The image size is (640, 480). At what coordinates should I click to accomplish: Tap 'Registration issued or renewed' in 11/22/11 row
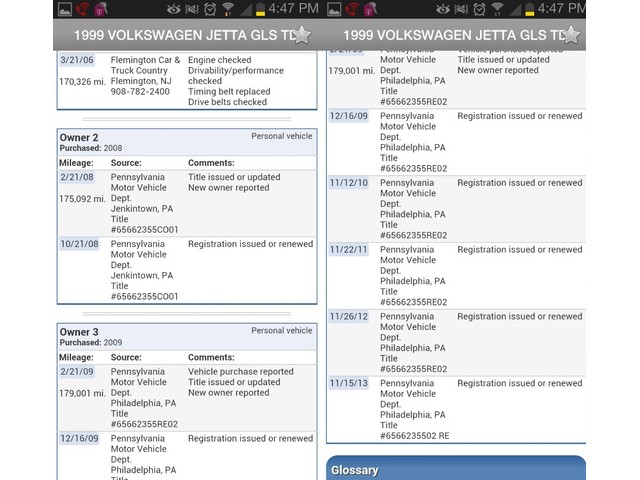coord(520,250)
